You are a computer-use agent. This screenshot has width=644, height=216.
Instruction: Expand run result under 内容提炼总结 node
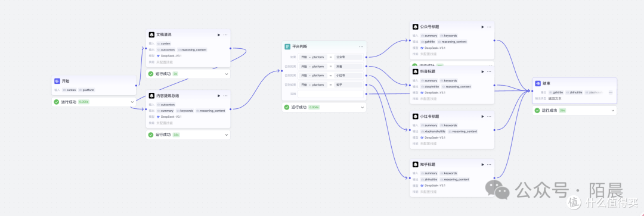[x=227, y=135]
